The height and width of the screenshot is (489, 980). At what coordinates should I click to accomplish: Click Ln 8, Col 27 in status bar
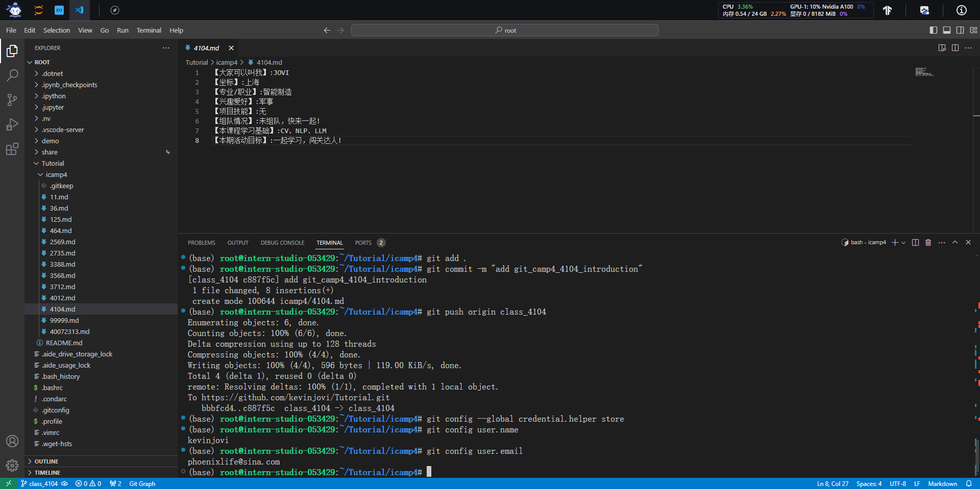pyautogui.click(x=832, y=483)
